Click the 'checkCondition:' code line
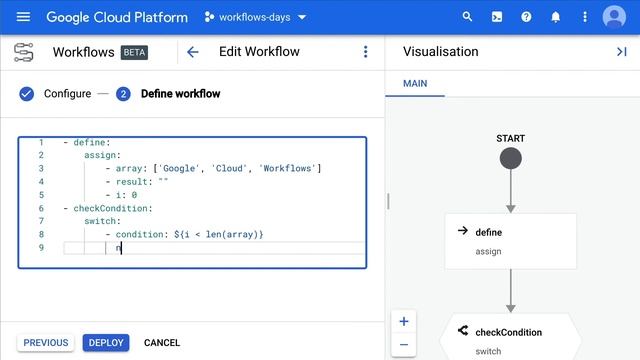640x360 pixels. [108, 208]
